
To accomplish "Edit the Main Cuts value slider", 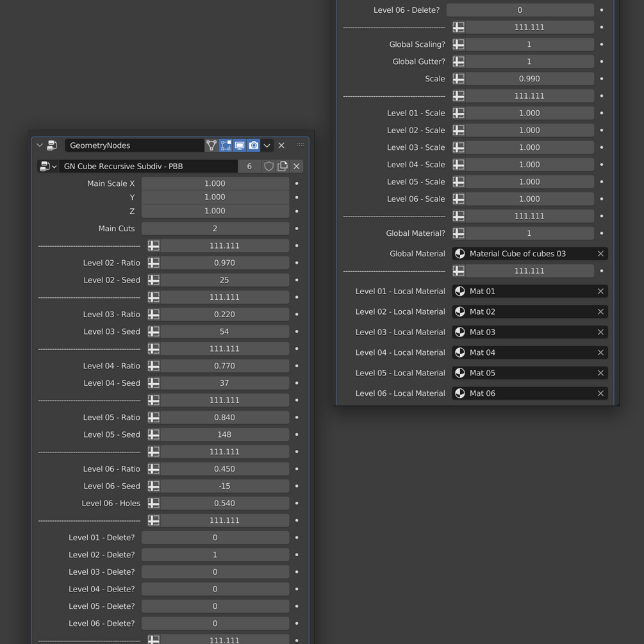I will click(215, 228).
